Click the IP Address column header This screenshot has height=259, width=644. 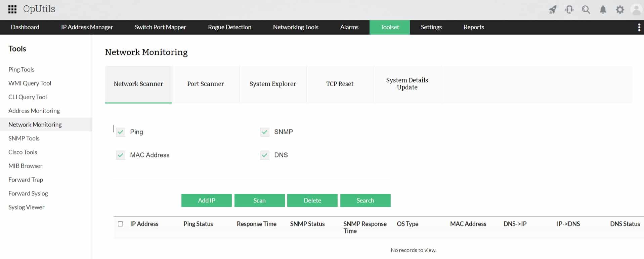(x=144, y=224)
